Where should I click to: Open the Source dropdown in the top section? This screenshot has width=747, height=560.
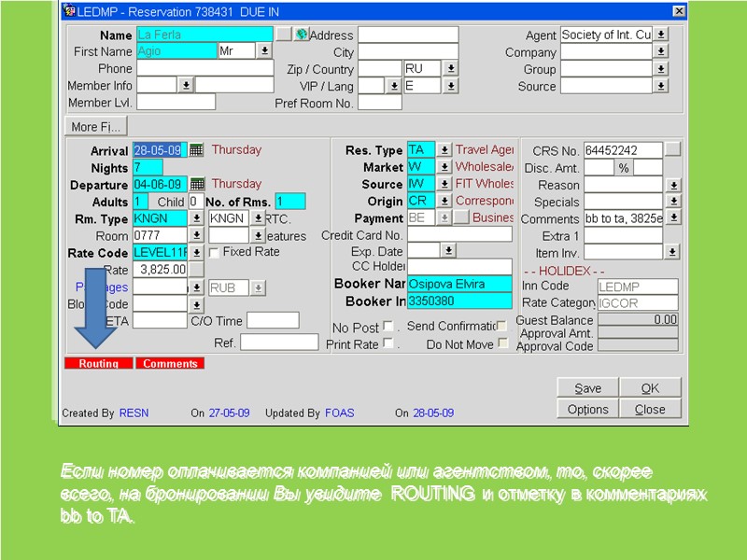[x=661, y=86]
